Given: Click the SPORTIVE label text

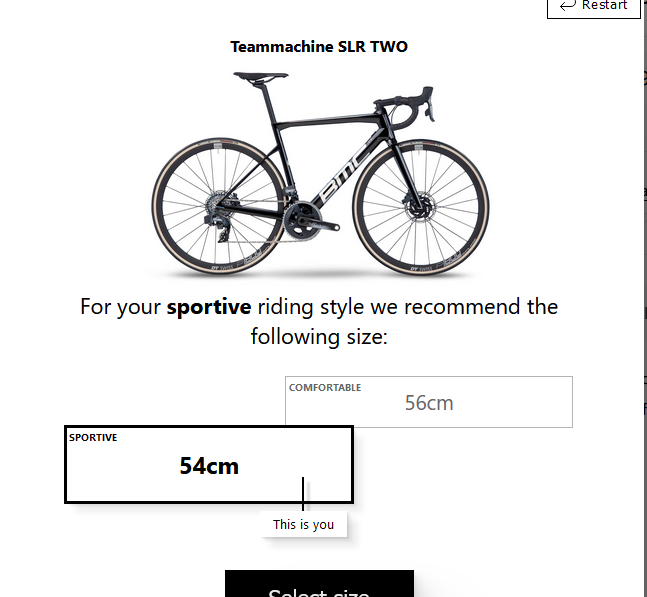Looking at the screenshot, I should tap(93, 437).
